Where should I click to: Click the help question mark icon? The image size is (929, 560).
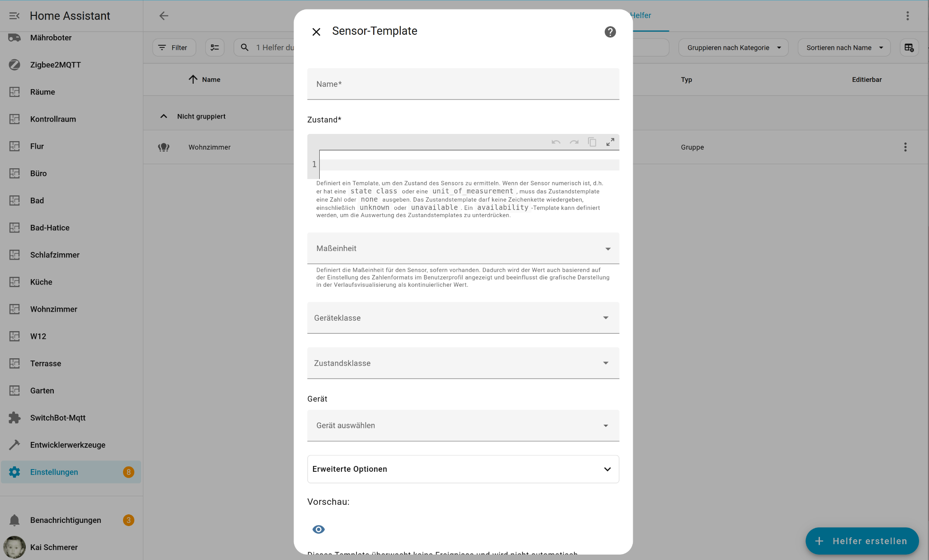610,32
